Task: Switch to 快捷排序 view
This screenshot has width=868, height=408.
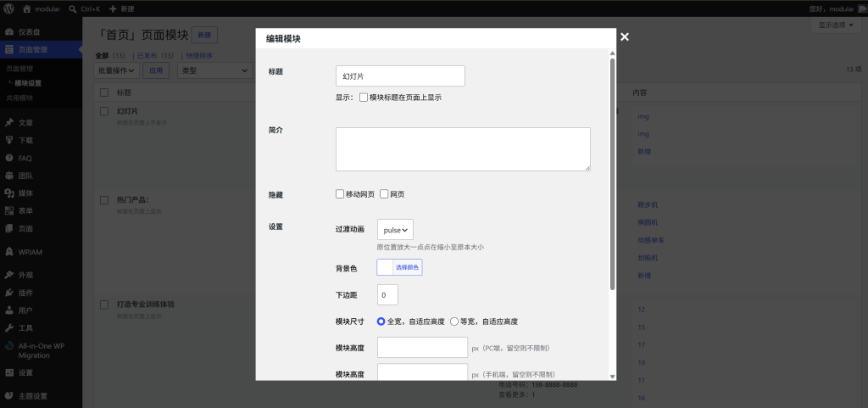Action: 199,56
